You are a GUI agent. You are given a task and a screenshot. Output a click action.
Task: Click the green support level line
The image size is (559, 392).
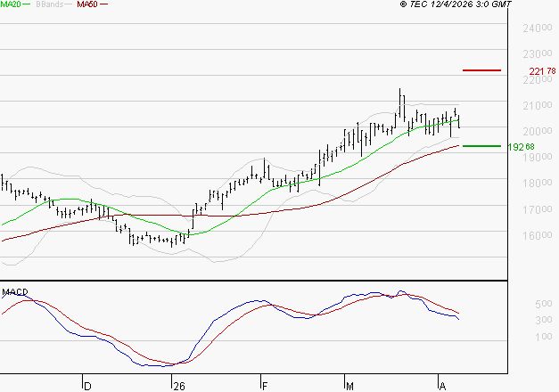click(481, 146)
